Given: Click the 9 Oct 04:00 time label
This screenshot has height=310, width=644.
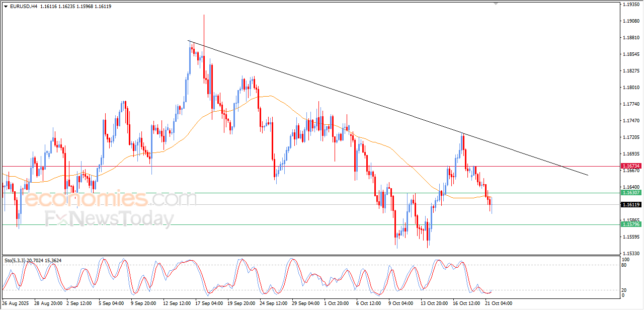Looking at the screenshot, I should point(401,304).
